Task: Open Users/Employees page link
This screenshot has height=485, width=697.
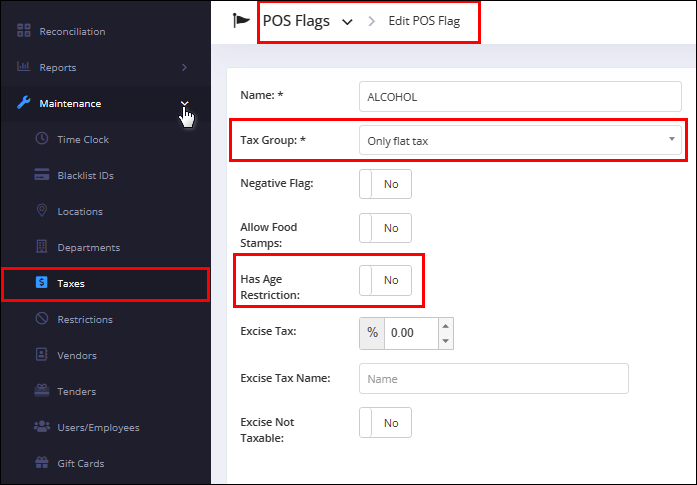Action: pos(98,427)
